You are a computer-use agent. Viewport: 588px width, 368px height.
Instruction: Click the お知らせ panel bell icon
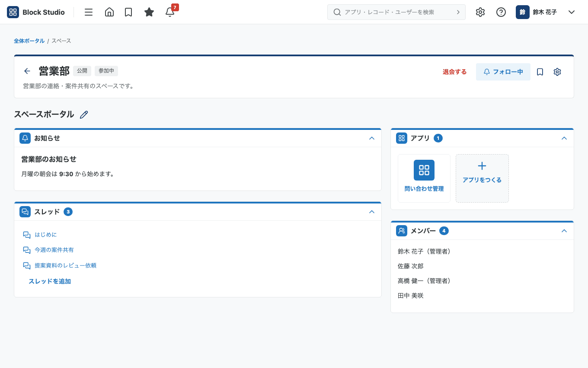point(25,138)
